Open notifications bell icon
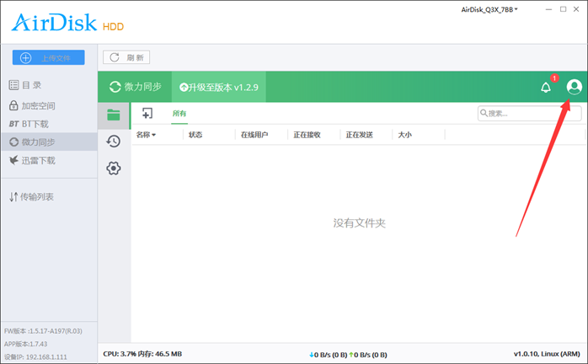Screen dimensions: 588x364 pos(546,88)
